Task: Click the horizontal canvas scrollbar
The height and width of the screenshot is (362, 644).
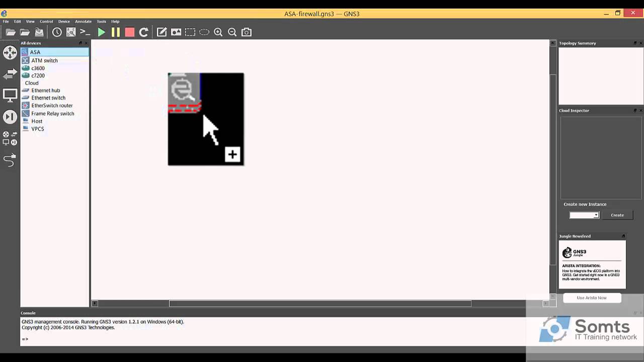Action: (320, 303)
